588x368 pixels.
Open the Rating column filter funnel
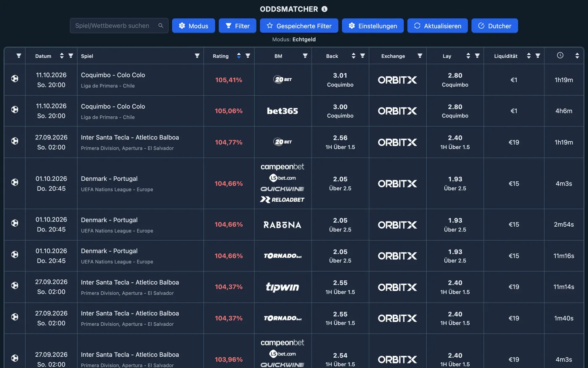[248, 56]
